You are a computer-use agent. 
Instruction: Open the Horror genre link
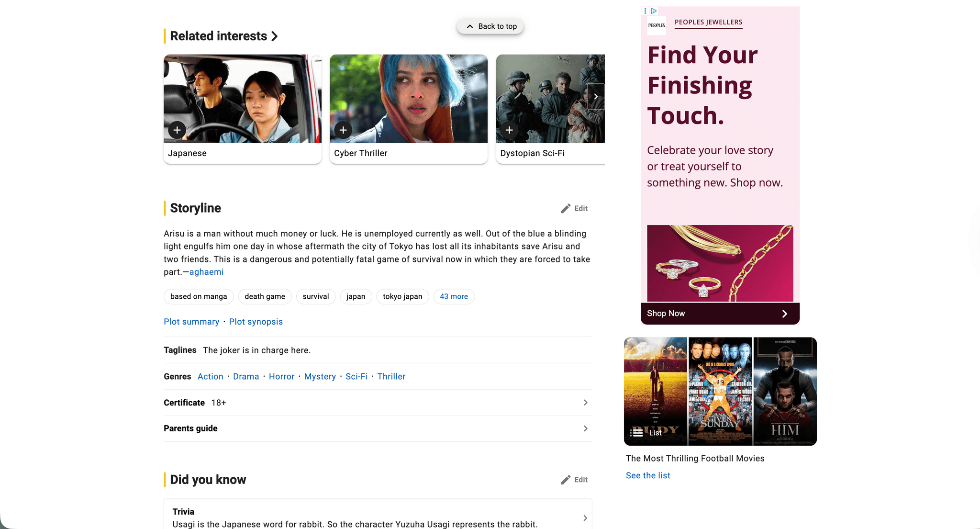pos(281,376)
